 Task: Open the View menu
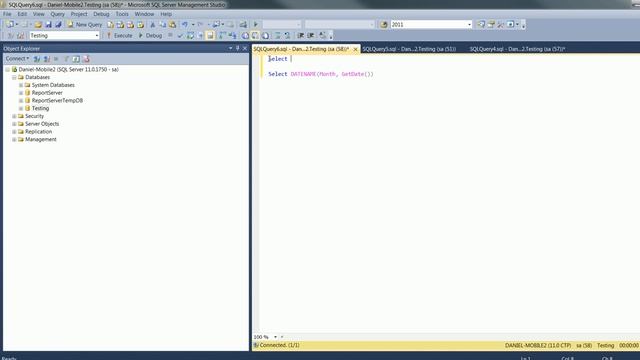(39, 14)
